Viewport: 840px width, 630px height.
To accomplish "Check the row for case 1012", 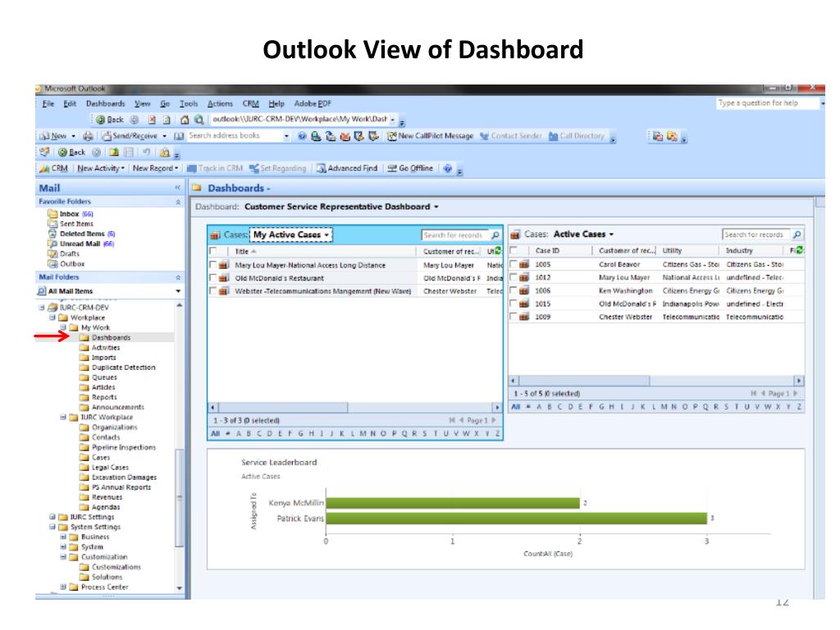I will coord(514,277).
